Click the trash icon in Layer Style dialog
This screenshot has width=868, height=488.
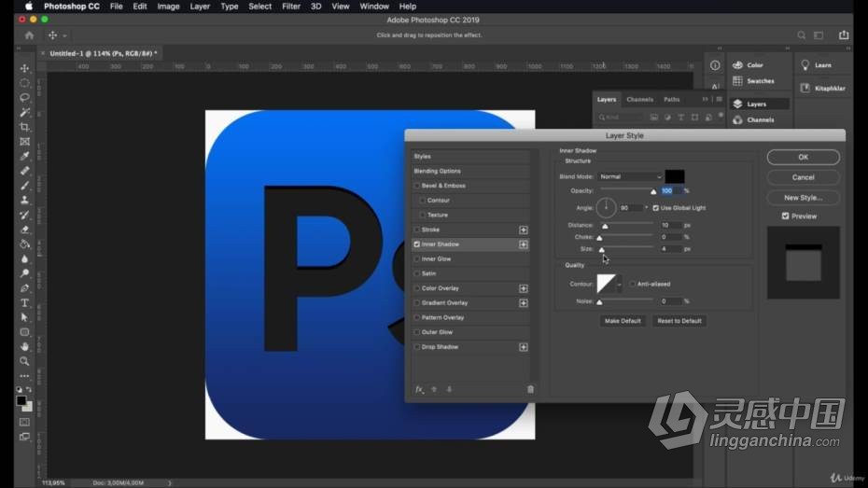coord(530,389)
